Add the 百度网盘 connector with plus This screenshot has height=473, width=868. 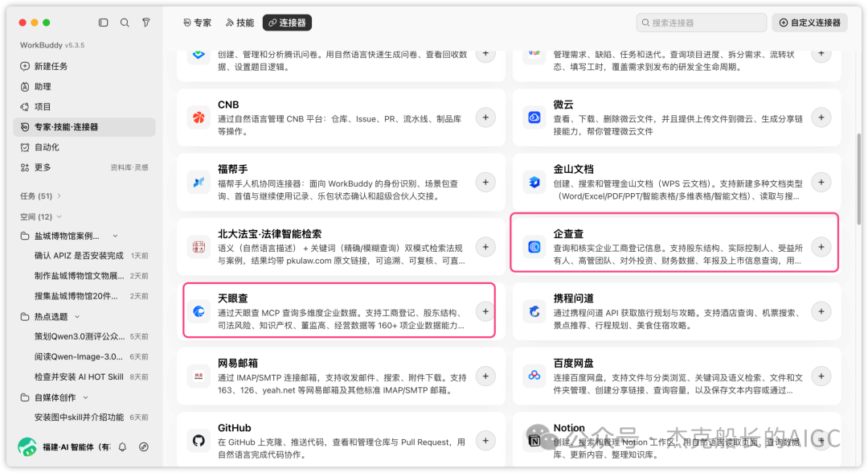pyautogui.click(x=821, y=376)
